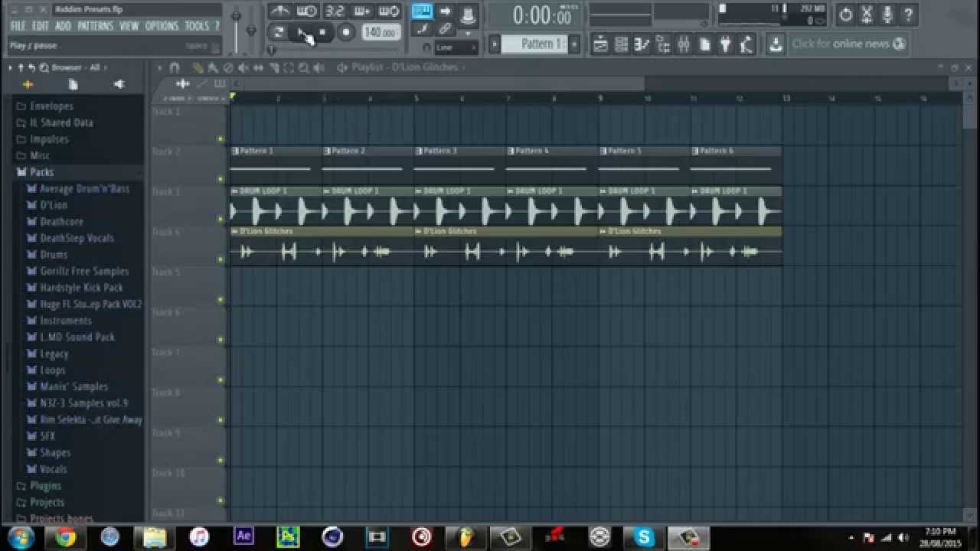
Task: Click the Pattern 2 clip on Track 2
Action: click(367, 165)
